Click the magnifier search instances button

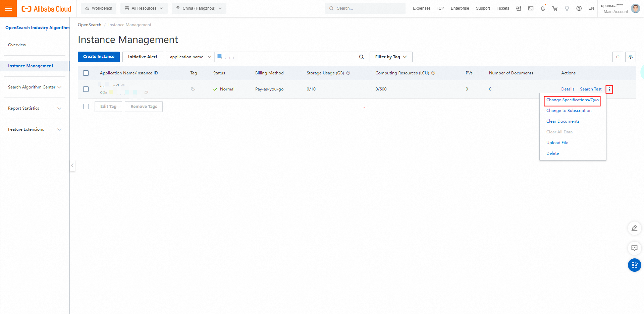click(362, 57)
